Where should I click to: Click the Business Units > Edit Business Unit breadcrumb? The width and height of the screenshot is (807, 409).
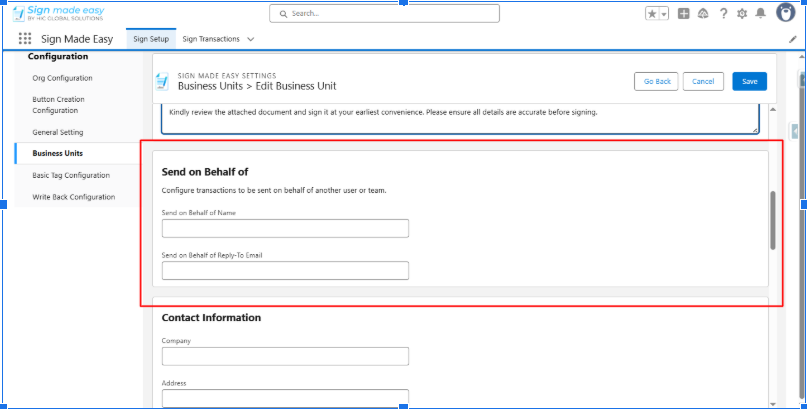click(257, 86)
